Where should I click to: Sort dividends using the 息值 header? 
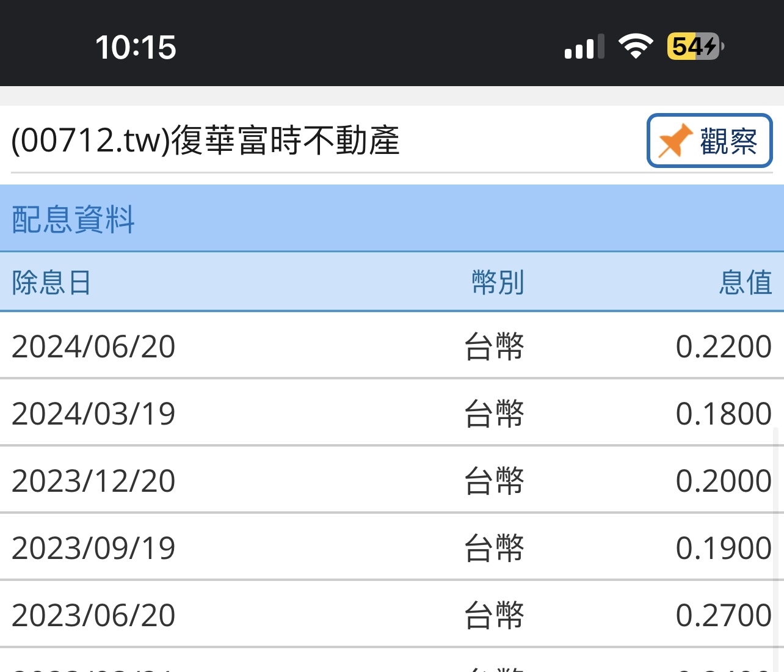[x=747, y=283]
